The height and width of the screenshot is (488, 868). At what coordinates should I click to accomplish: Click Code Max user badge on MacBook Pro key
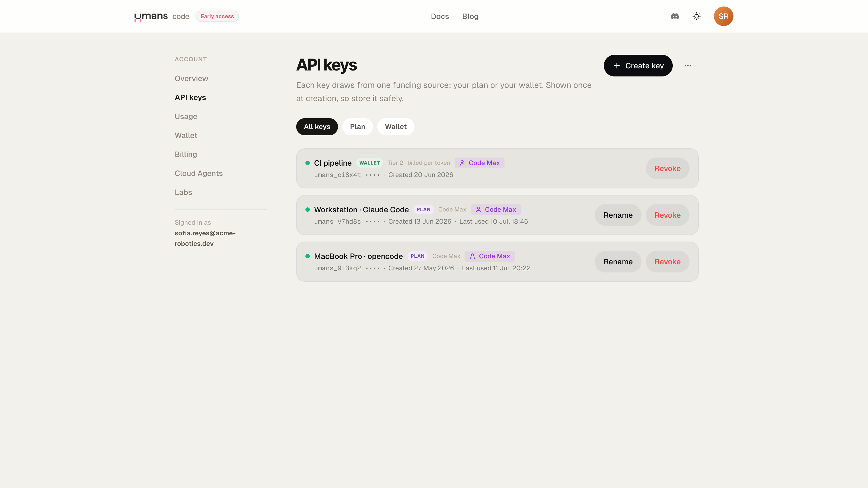click(490, 256)
